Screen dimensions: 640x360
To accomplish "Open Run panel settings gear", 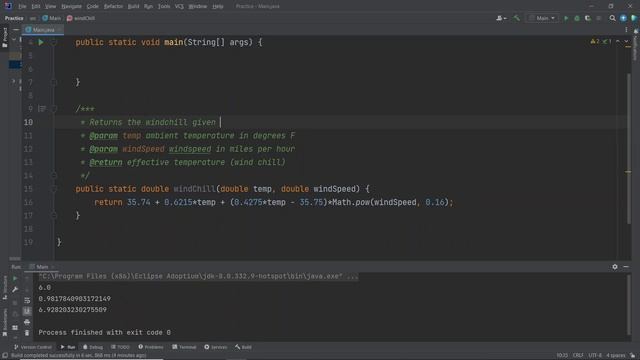I will pos(615,267).
